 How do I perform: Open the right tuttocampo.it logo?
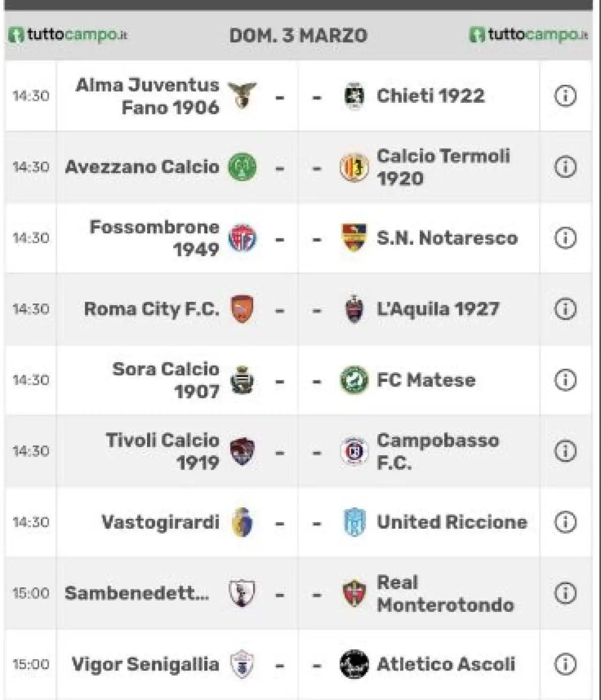point(528,35)
